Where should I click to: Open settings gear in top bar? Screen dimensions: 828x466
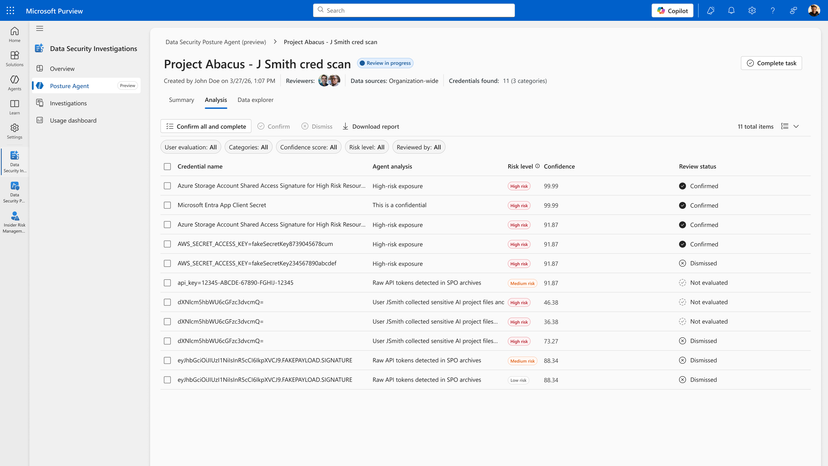point(752,11)
